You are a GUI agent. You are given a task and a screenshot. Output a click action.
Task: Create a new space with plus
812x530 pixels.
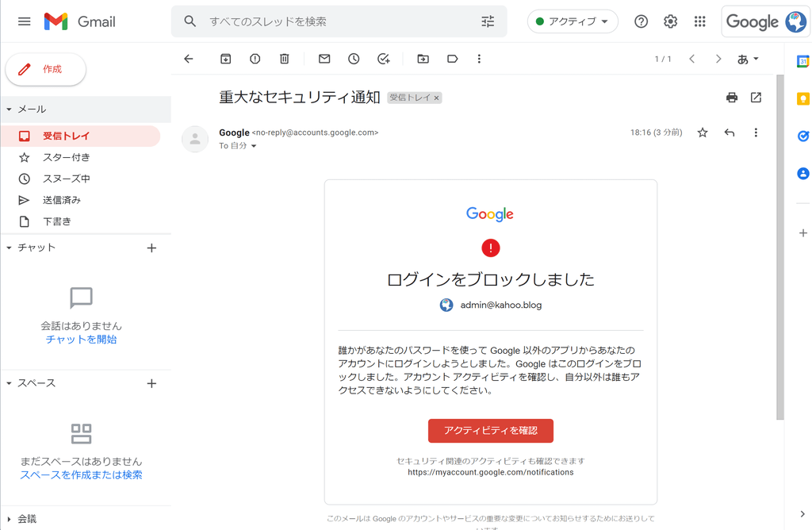click(x=151, y=384)
